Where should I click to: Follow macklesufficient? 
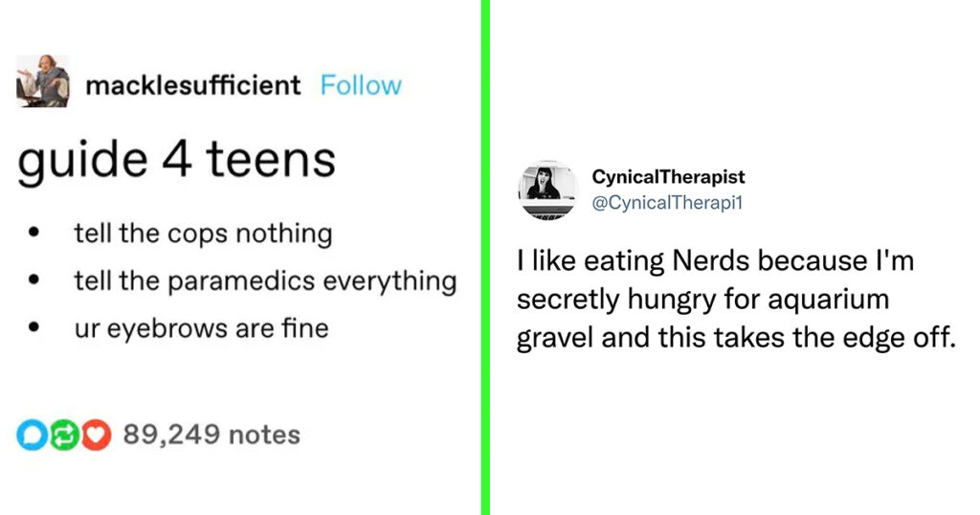[361, 85]
